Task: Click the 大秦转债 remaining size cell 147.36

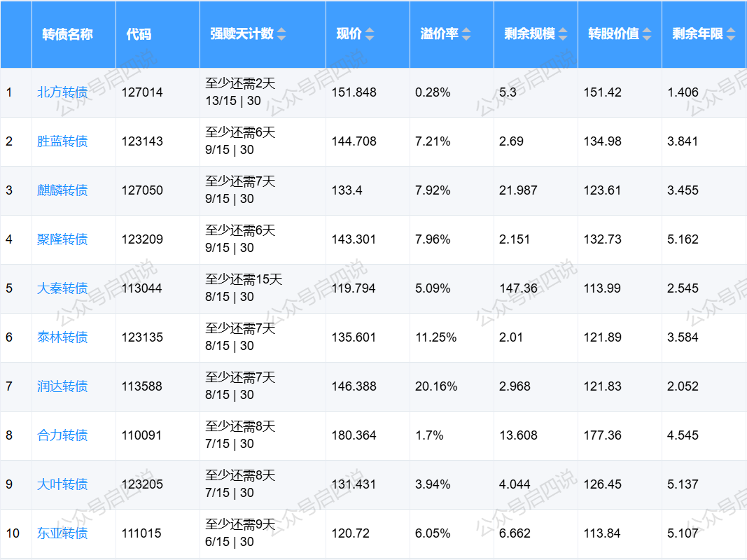Action: tap(518, 288)
